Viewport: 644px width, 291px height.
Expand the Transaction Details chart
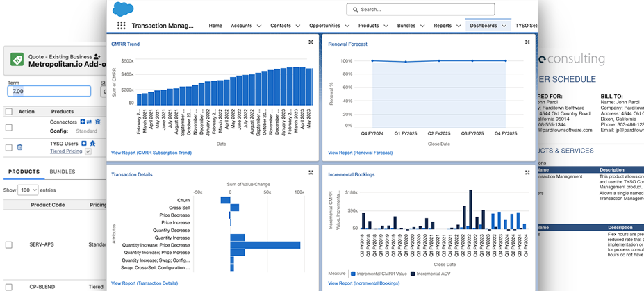311,173
